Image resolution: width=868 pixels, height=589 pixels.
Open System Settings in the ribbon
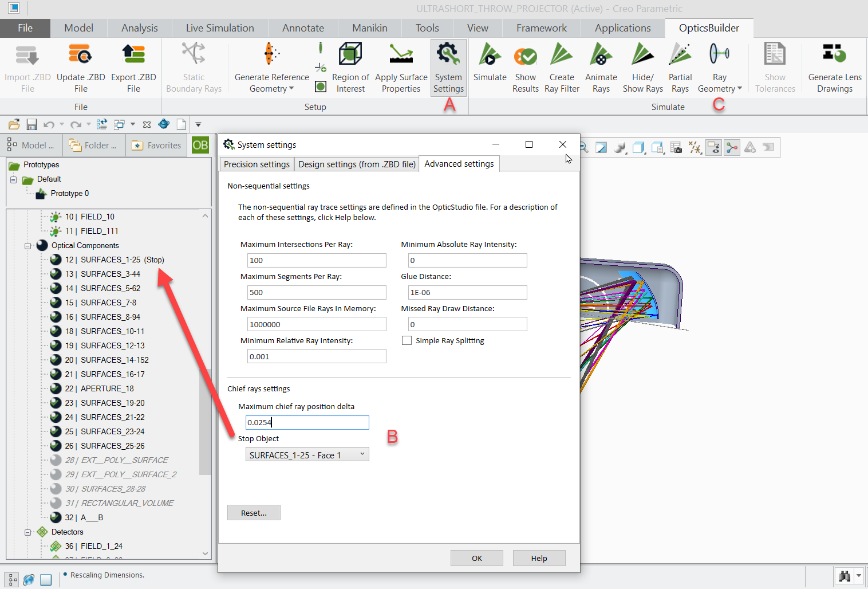coord(448,68)
